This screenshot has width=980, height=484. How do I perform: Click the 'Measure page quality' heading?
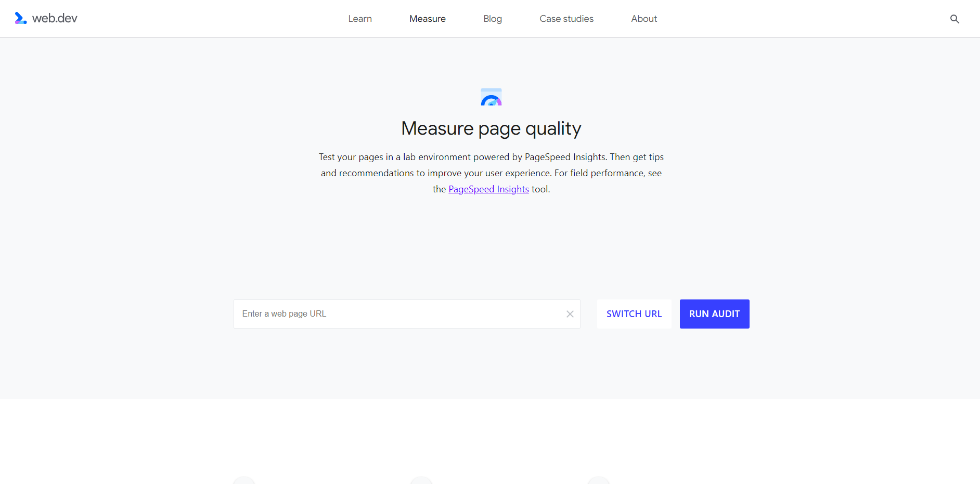click(x=491, y=128)
